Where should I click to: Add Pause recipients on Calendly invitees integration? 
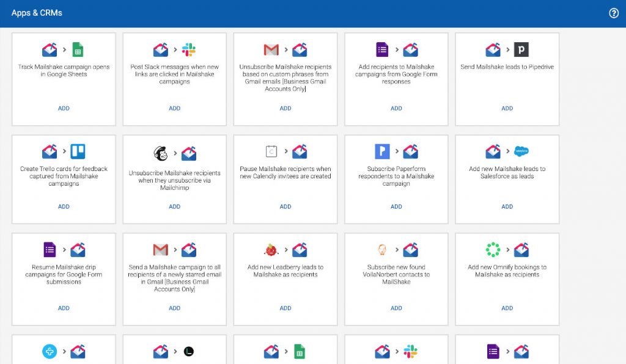point(285,206)
